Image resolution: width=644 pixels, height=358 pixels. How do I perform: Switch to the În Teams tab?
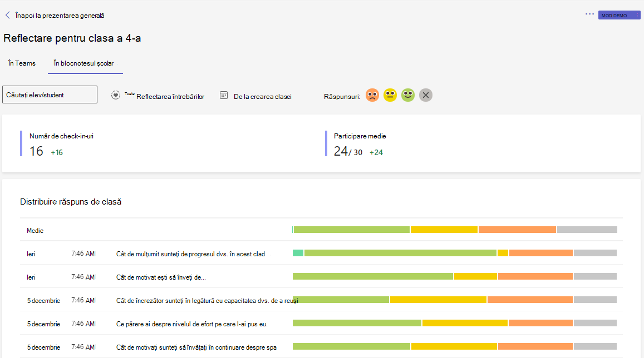tap(22, 63)
